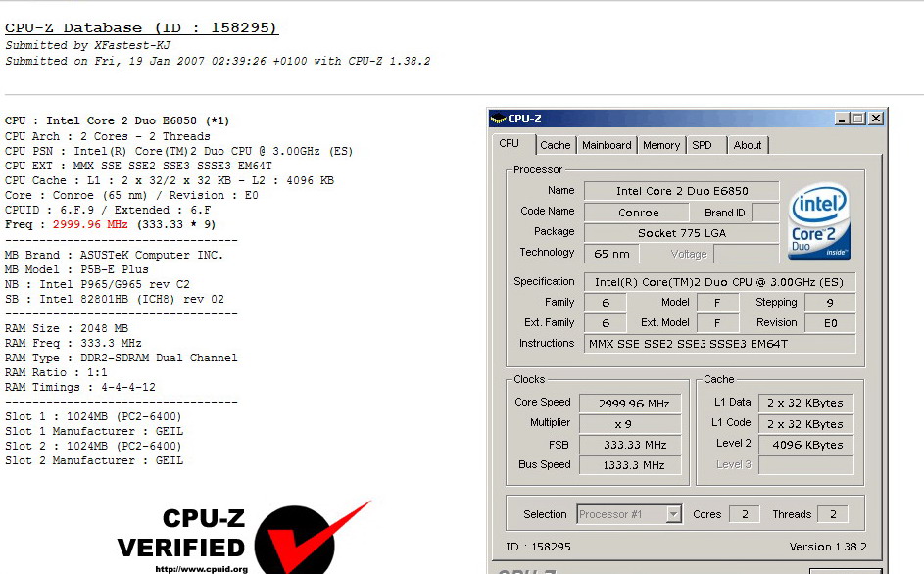924x574 pixels.
Task: Go to the Memory tab
Action: tap(661, 145)
